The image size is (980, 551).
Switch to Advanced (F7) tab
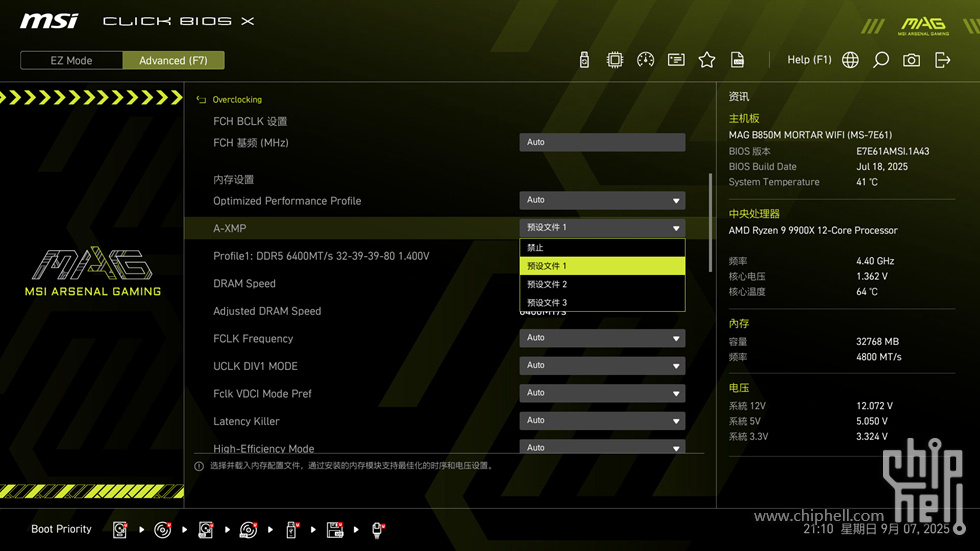(x=173, y=61)
